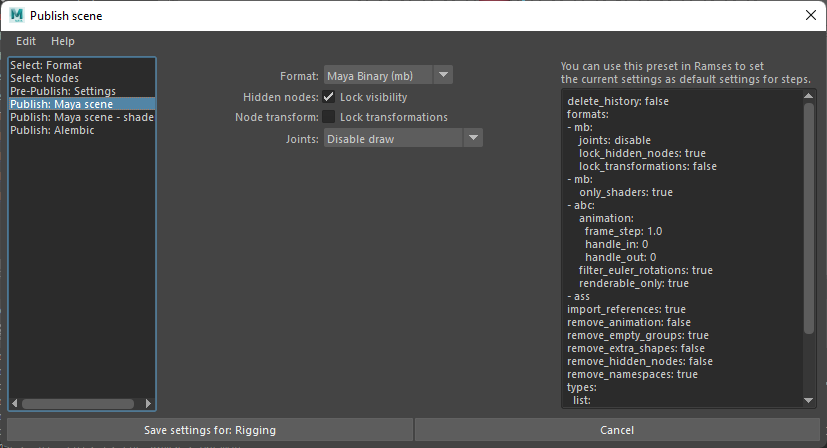Screen dimensions: 827x448
Task: Enable the Lock transformations checkbox
Action: (x=329, y=117)
